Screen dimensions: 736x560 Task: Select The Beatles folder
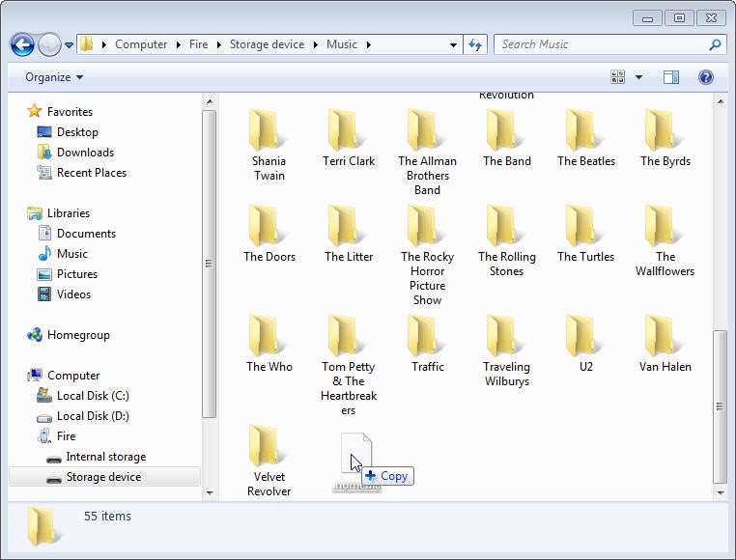pos(585,138)
